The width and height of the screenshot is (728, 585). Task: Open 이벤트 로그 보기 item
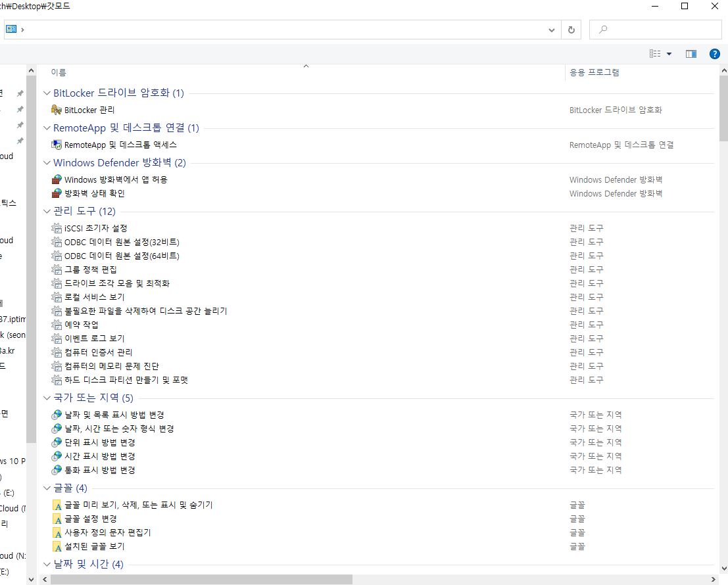tap(94, 339)
